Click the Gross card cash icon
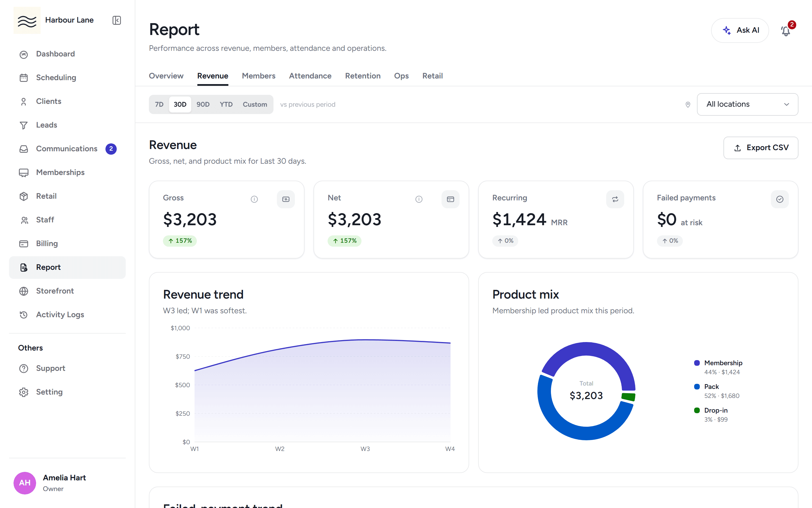The height and width of the screenshot is (508, 812). tap(286, 199)
